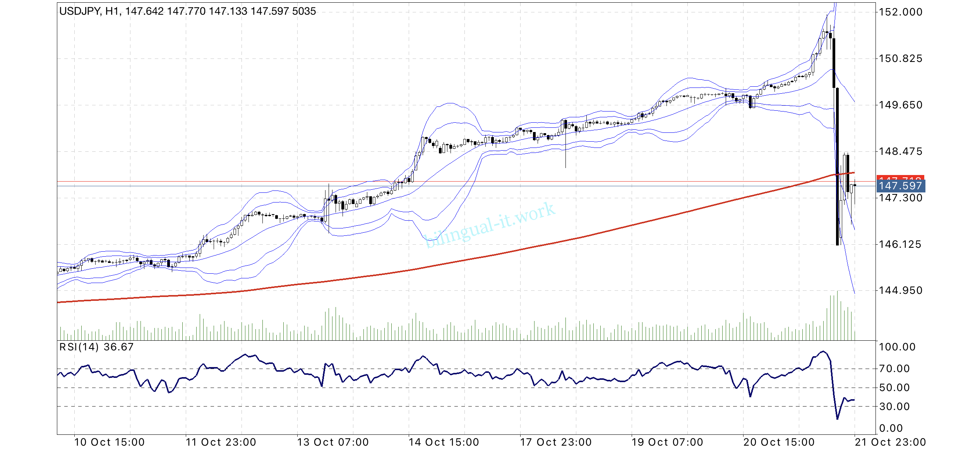
Task: Click the 13 Oct 07:00 time label
Action: (x=333, y=442)
